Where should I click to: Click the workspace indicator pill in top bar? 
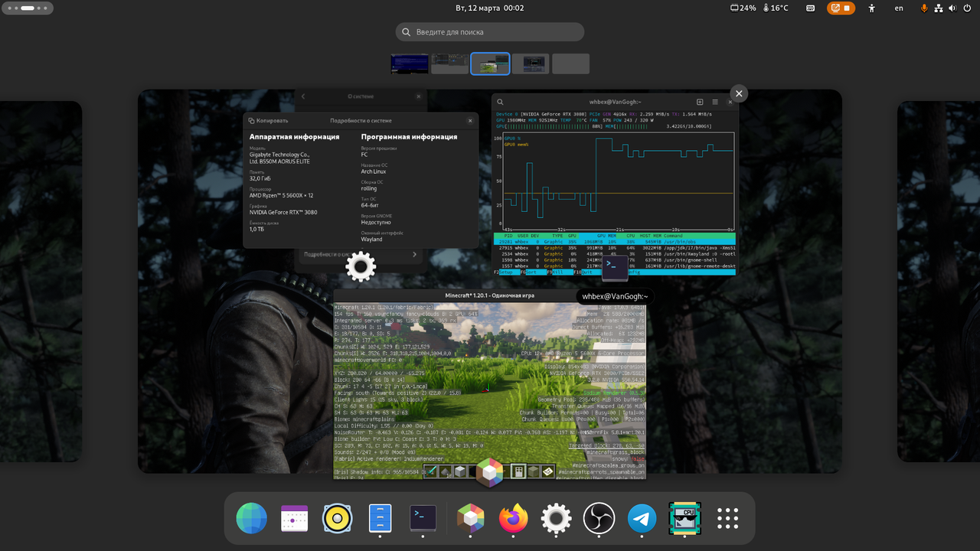[27, 8]
